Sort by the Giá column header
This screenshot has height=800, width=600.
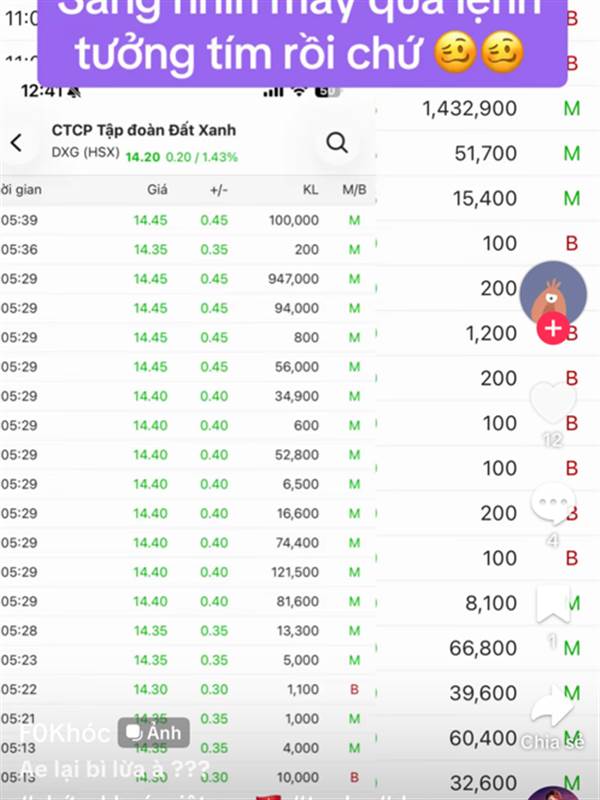pos(157,190)
